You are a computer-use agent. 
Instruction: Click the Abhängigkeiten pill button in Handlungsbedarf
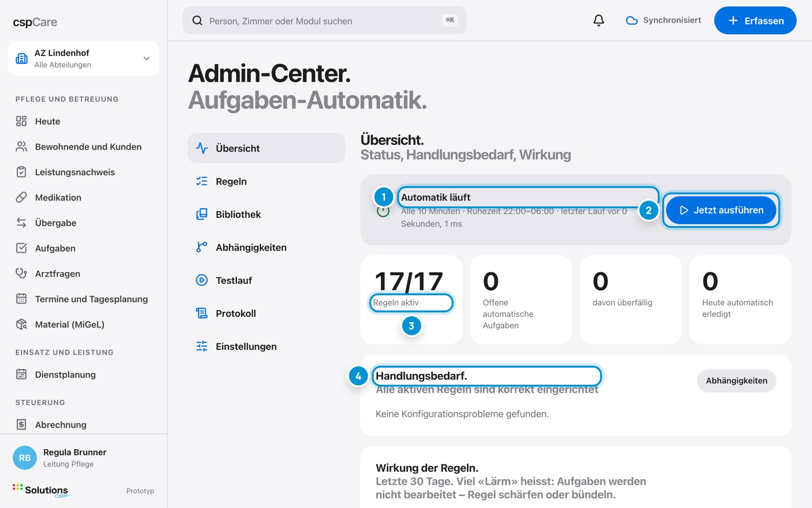(736, 380)
